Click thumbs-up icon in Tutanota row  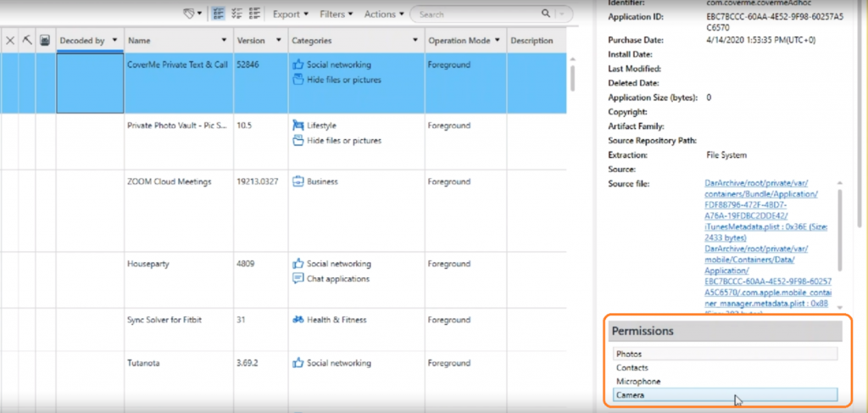point(298,363)
